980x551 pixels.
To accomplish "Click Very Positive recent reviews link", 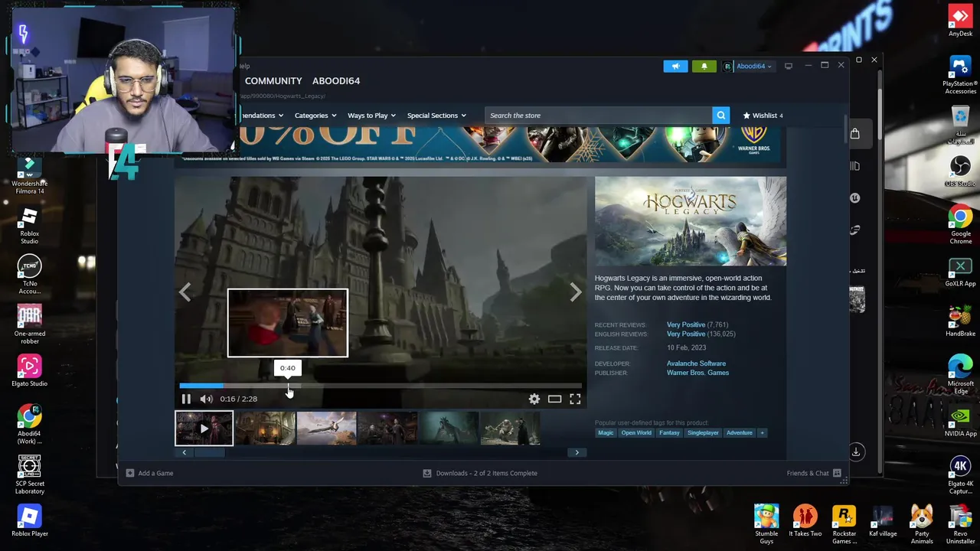I will pos(686,324).
